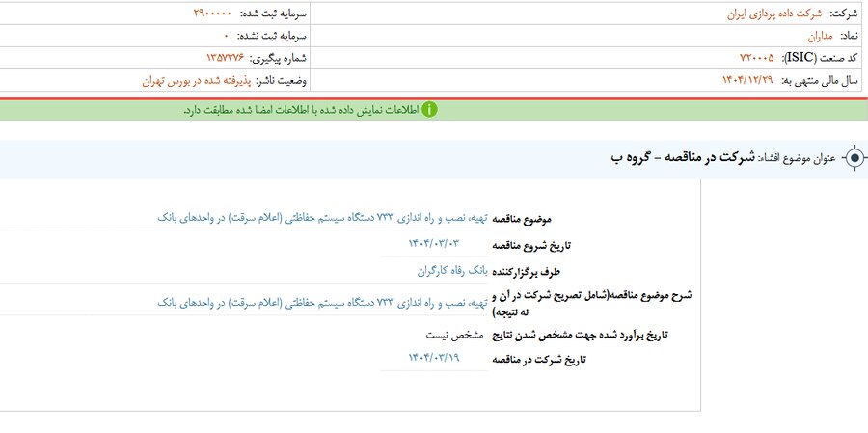The height and width of the screenshot is (433, 868).
Task: Click the label شماره پیگیری
Action: (279, 58)
